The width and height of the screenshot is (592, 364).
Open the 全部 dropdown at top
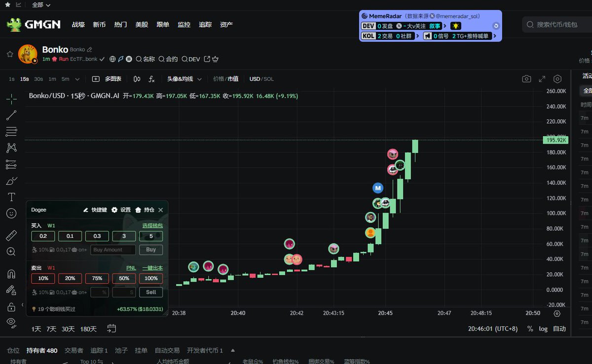tap(41, 5)
